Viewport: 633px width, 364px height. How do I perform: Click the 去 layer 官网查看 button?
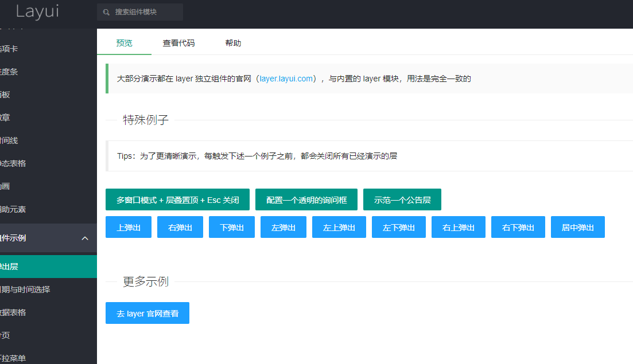[x=147, y=313]
